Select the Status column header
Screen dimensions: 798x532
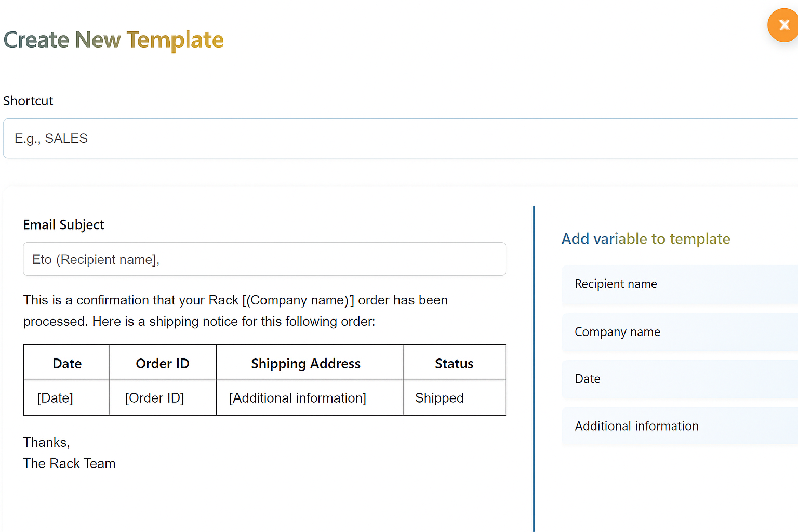(454, 363)
